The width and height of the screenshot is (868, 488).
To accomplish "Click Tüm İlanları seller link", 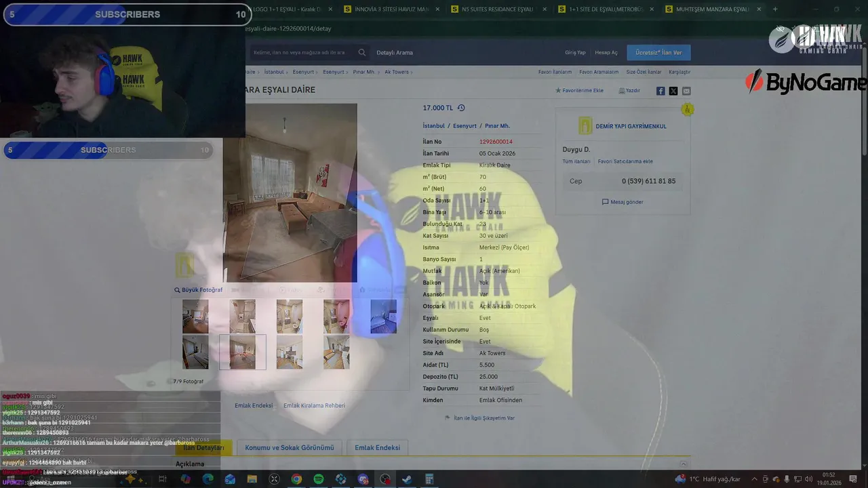I will tap(576, 161).
